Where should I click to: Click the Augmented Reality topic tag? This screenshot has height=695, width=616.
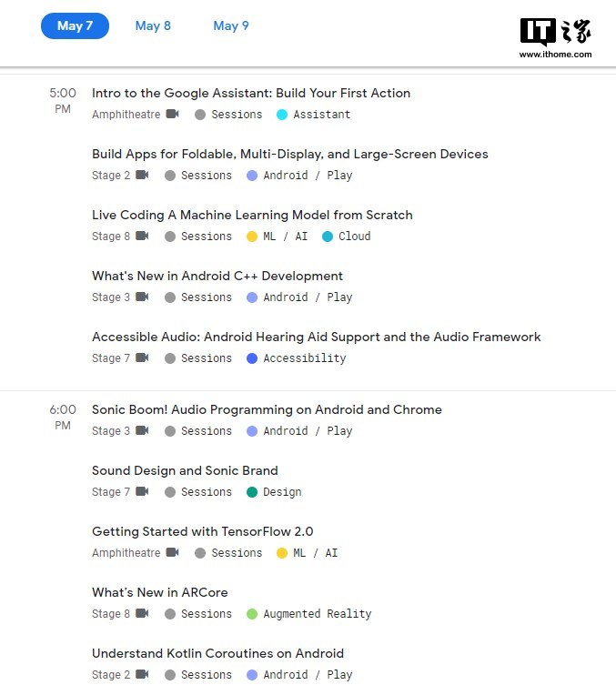point(317,614)
